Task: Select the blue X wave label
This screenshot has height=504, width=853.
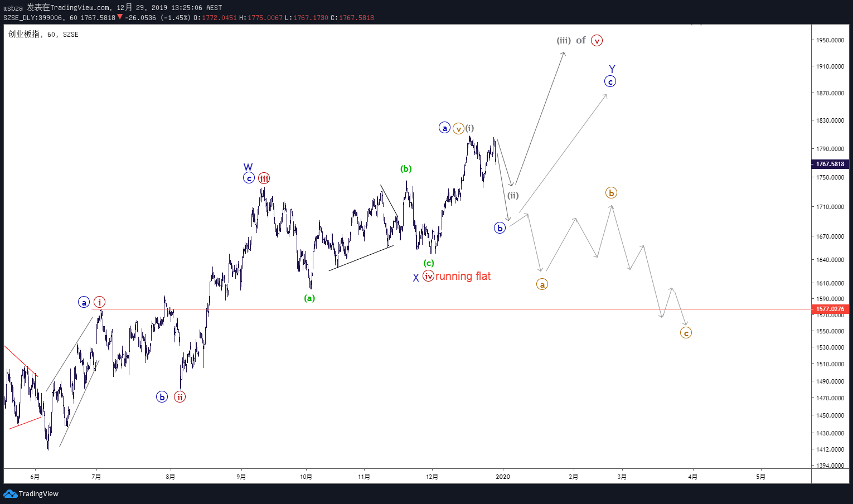Action: 415,278
